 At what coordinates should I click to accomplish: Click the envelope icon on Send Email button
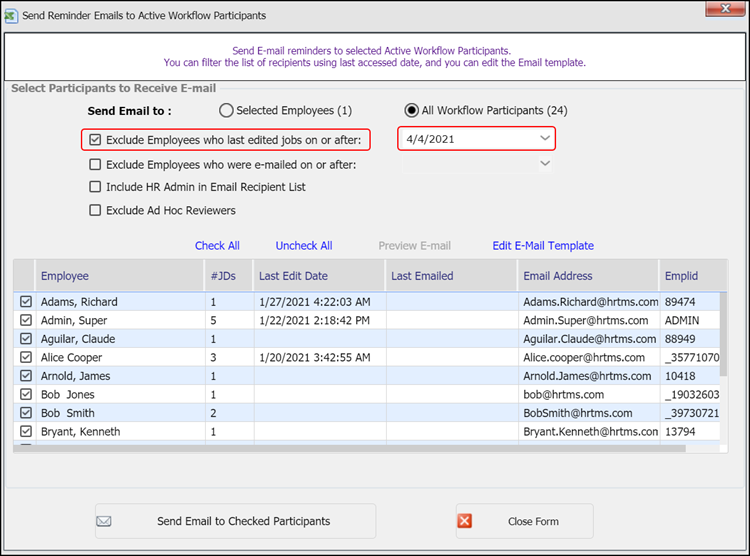(104, 521)
